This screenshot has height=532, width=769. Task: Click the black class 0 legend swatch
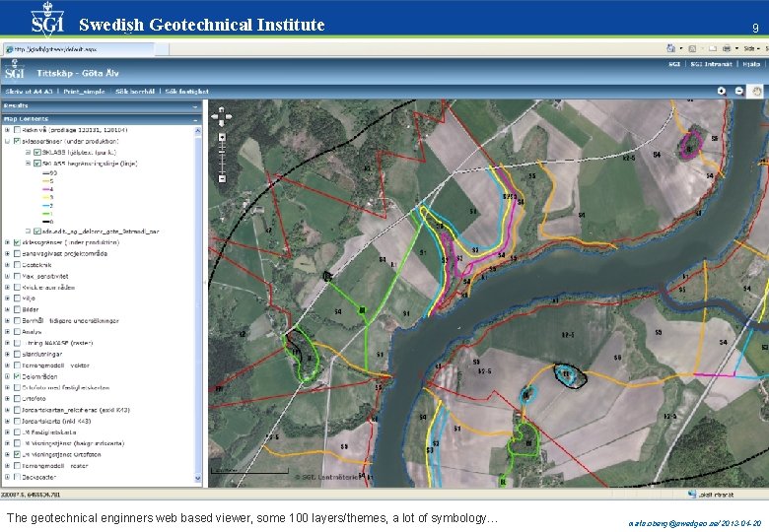pyautogui.click(x=47, y=222)
